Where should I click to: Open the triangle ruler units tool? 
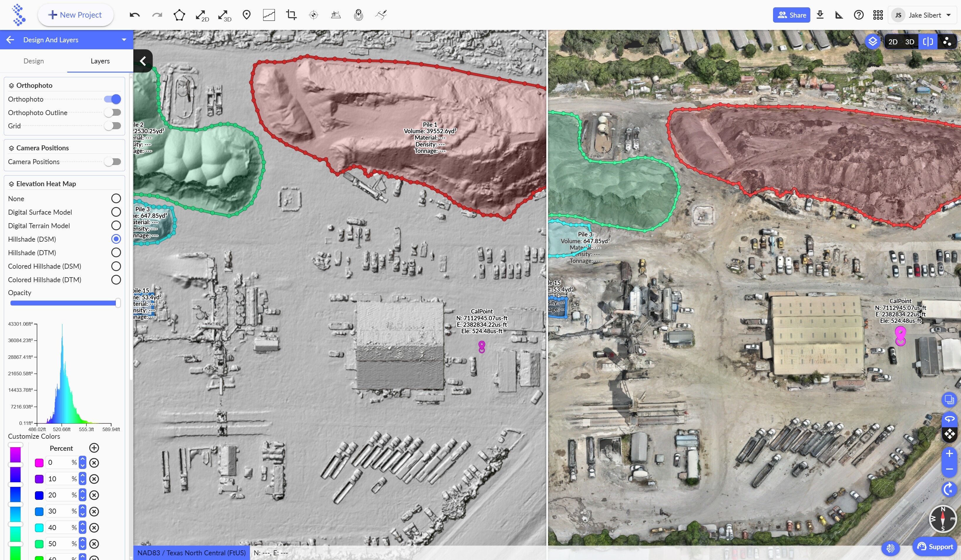click(x=839, y=15)
